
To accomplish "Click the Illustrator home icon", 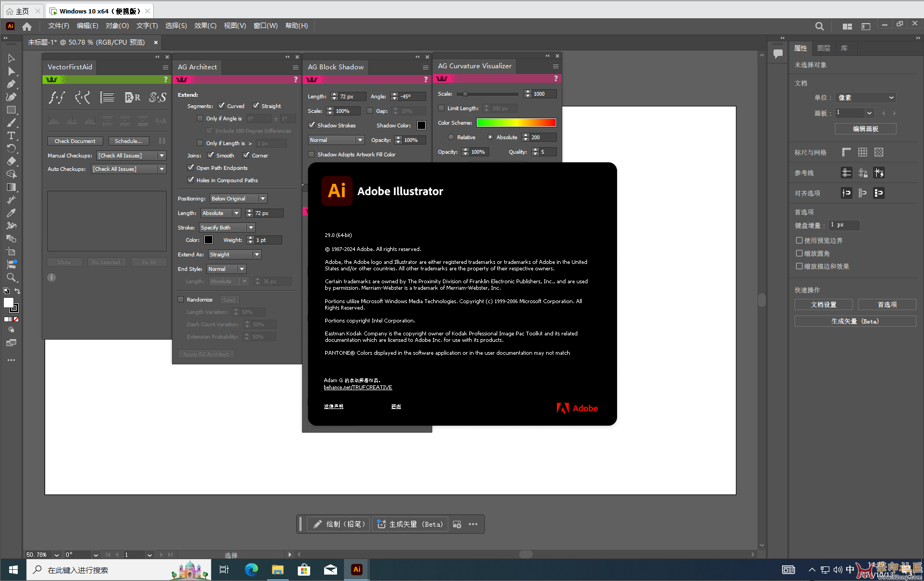I will pos(27,26).
